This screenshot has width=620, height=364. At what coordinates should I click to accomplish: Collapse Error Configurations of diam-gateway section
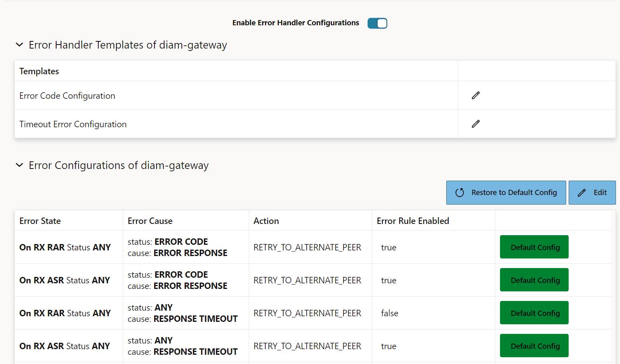(x=19, y=165)
